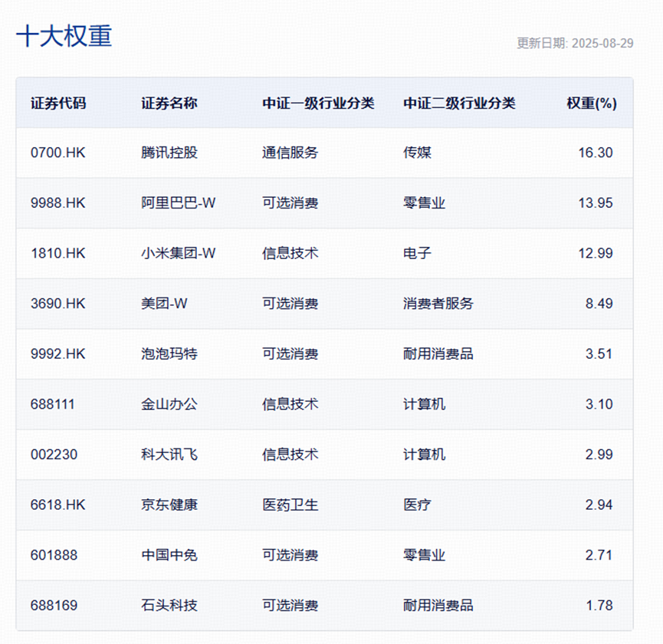Click stock code 9992.HK
663x644 pixels.
(58, 354)
